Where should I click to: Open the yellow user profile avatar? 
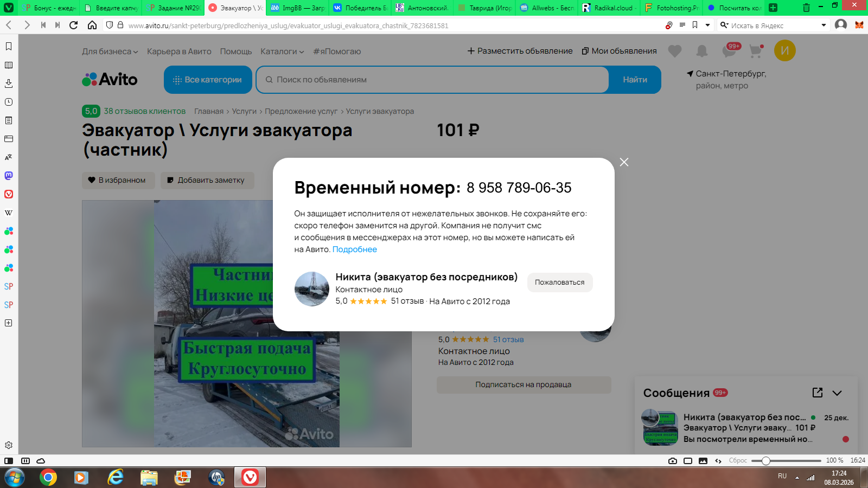pyautogui.click(x=785, y=50)
